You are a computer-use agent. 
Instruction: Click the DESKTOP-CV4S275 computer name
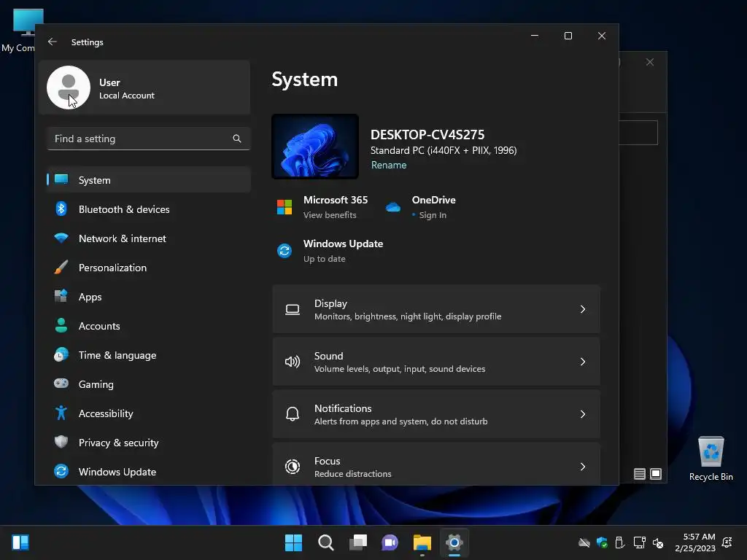tap(427, 135)
